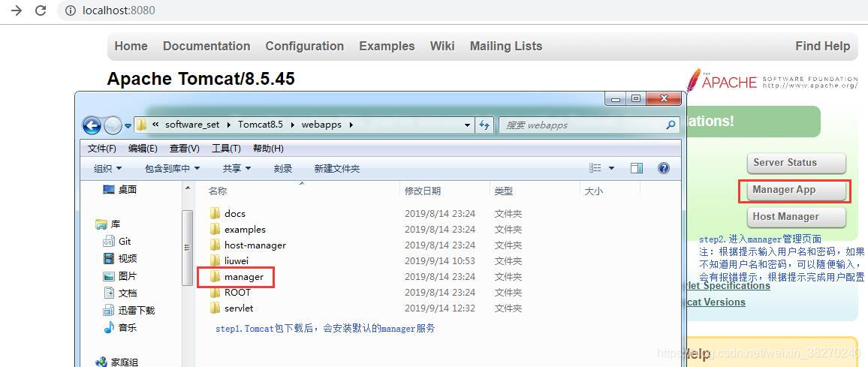
Task: Open the 编辑(E) menu
Action: [x=143, y=149]
